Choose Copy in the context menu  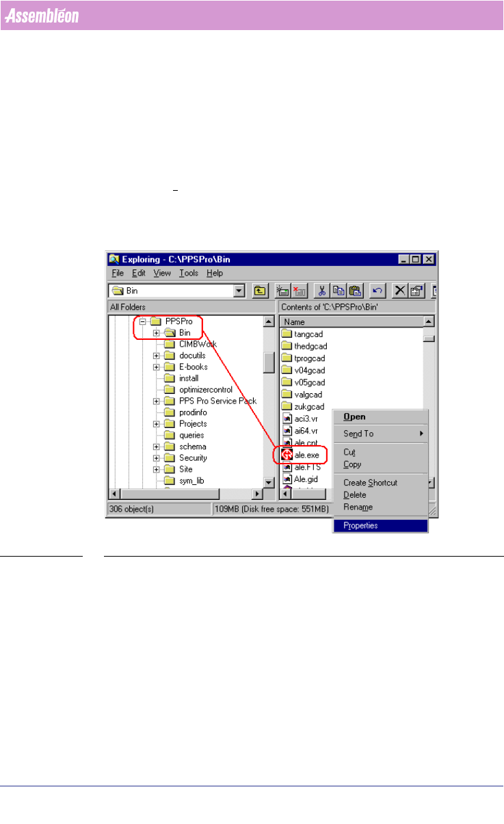click(380, 464)
